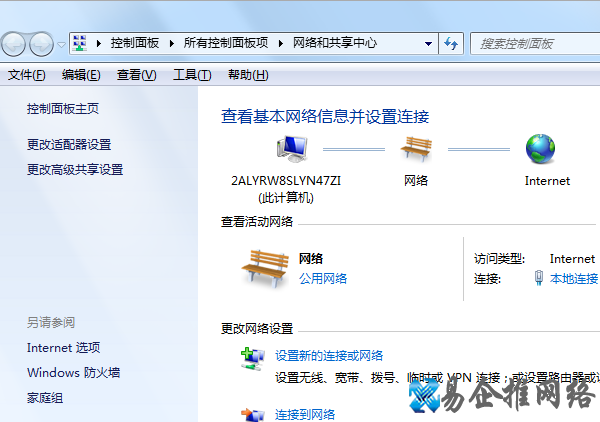Open recent pages dropdown beside navigation arrows
Image resolution: width=600 pixels, height=422 pixels.
pyautogui.click(x=61, y=45)
